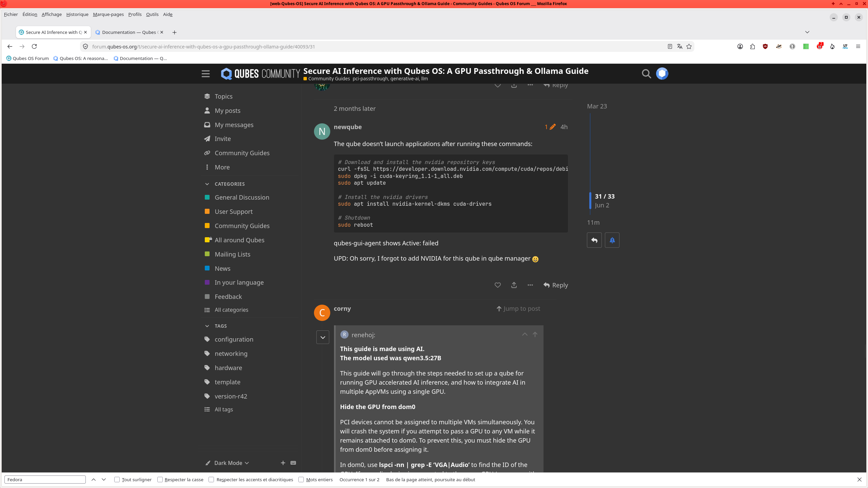Open the Firefox application menu

858,46
